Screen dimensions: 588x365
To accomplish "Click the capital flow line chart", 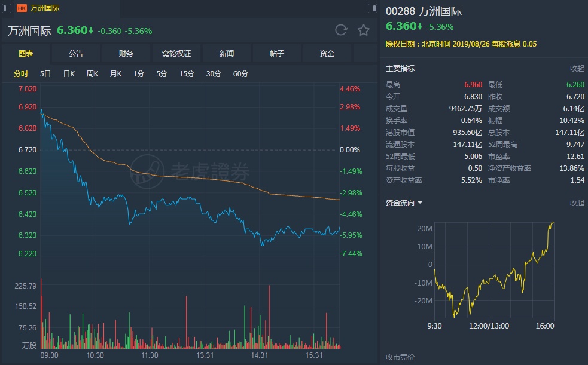I will click(x=493, y=269).
